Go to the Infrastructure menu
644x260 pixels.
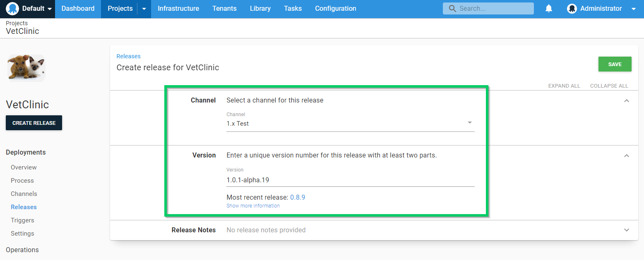click(x=178, y=9)
